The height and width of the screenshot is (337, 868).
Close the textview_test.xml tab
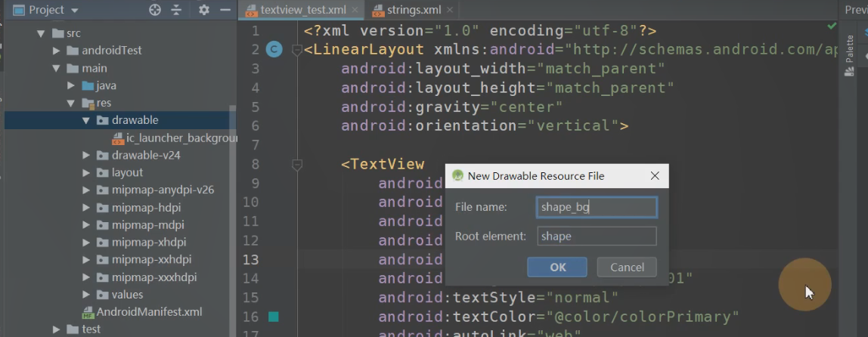tap(355, 11)
